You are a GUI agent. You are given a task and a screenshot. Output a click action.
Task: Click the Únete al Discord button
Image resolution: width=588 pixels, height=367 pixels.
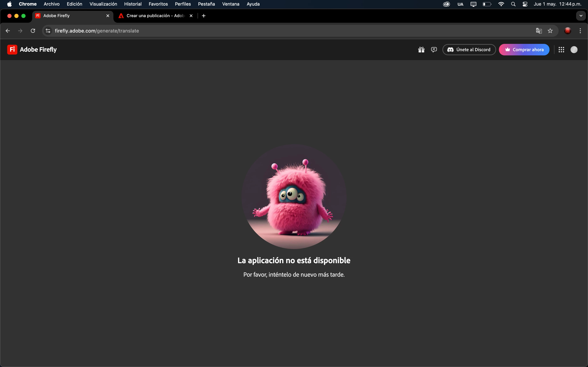coord(469,50)
